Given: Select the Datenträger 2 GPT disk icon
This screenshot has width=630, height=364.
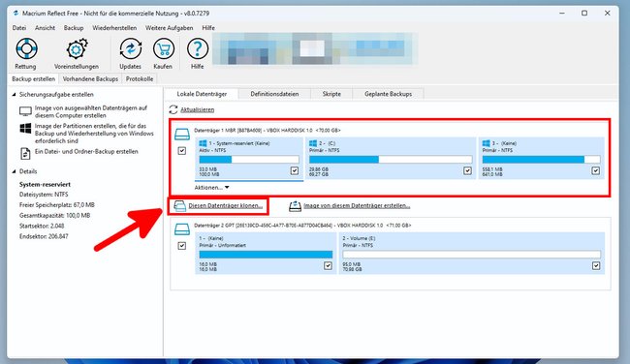Looking at the screenshot, I should coord(182,229).
